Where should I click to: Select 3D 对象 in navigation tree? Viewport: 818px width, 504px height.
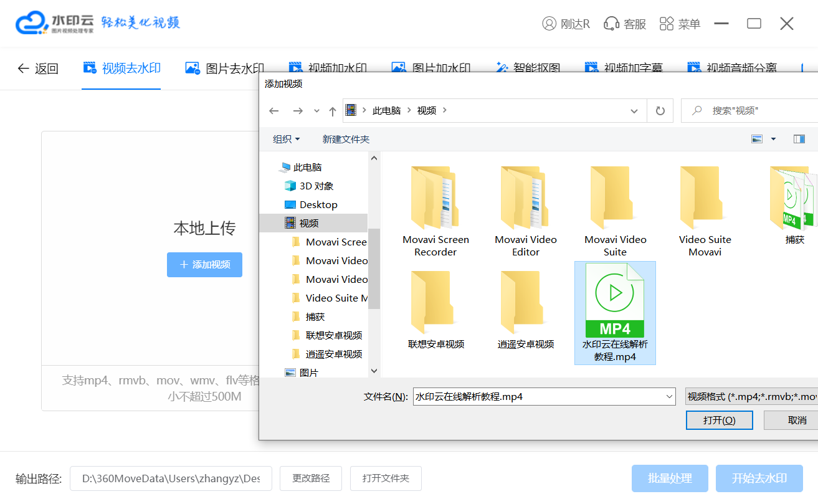tap(309, 186)
